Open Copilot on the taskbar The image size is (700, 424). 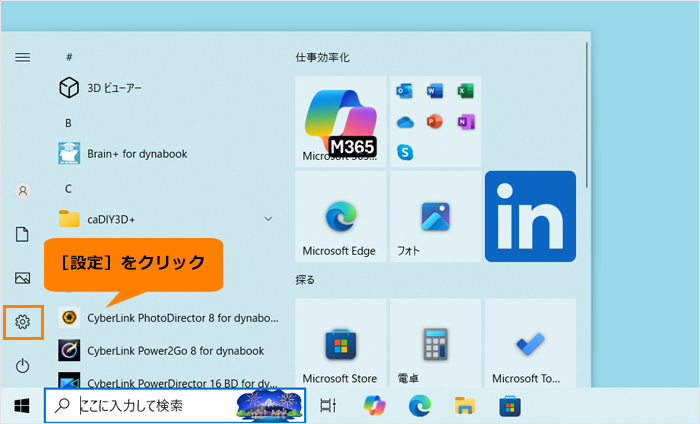(375, 406)
